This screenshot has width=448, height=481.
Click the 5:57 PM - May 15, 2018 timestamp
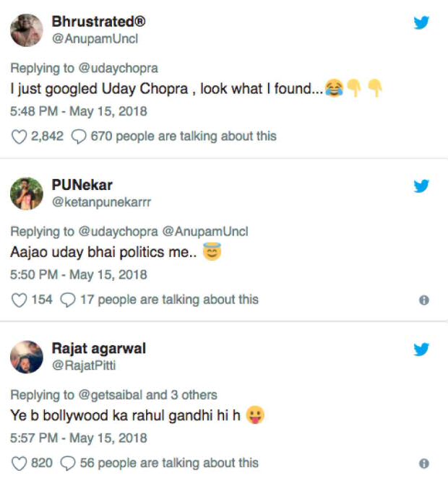(79, 438)
